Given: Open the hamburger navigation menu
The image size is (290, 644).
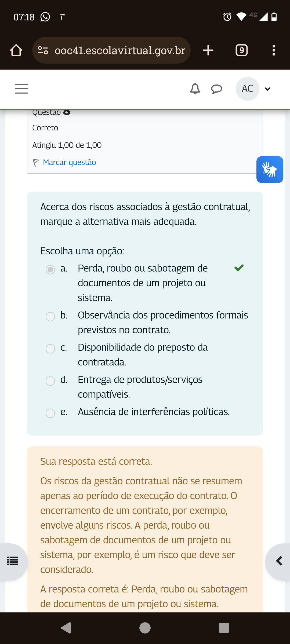Looking at the screenshot, I should [21, 89].
